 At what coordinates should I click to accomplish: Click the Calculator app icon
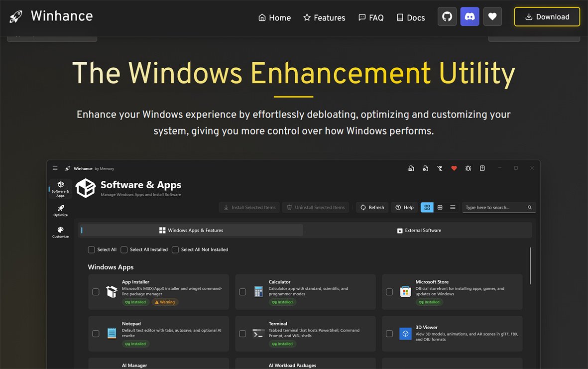pyautogui.click(x=258, y=291)
